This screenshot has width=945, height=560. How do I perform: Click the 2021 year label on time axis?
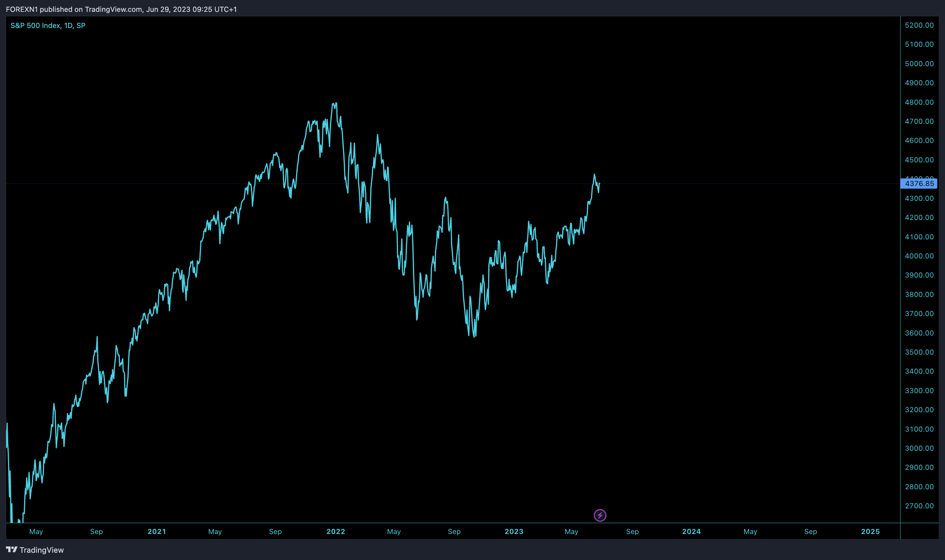click(157, 531)
